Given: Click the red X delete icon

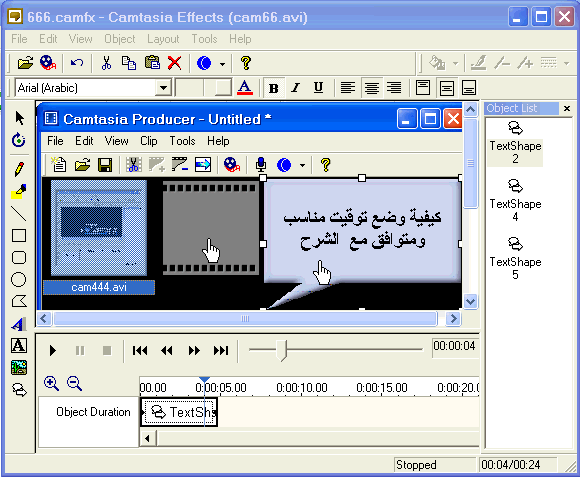Looking at the screenshot, I should 174,63.
